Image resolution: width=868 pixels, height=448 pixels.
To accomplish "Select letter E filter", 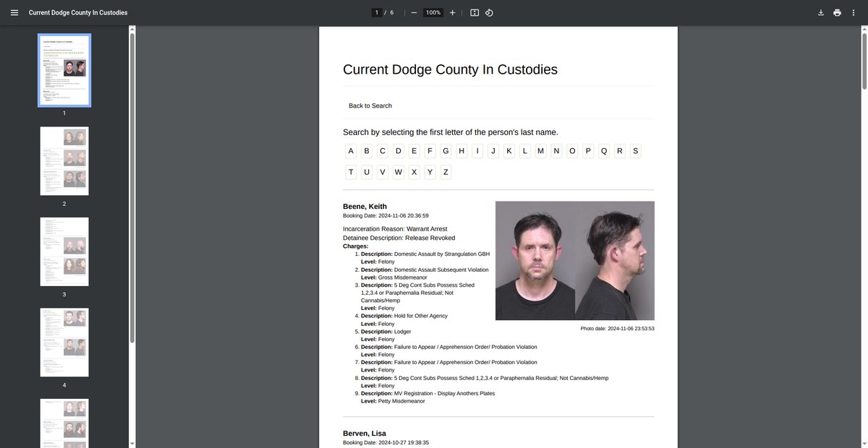I will [414, 151].
